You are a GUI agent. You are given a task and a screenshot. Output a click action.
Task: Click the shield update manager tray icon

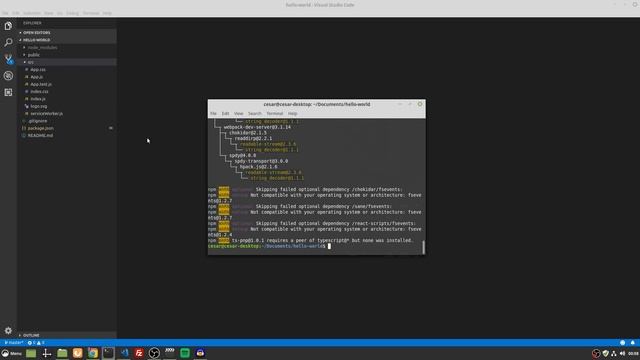pyautogui.click(x=606, y=353)
